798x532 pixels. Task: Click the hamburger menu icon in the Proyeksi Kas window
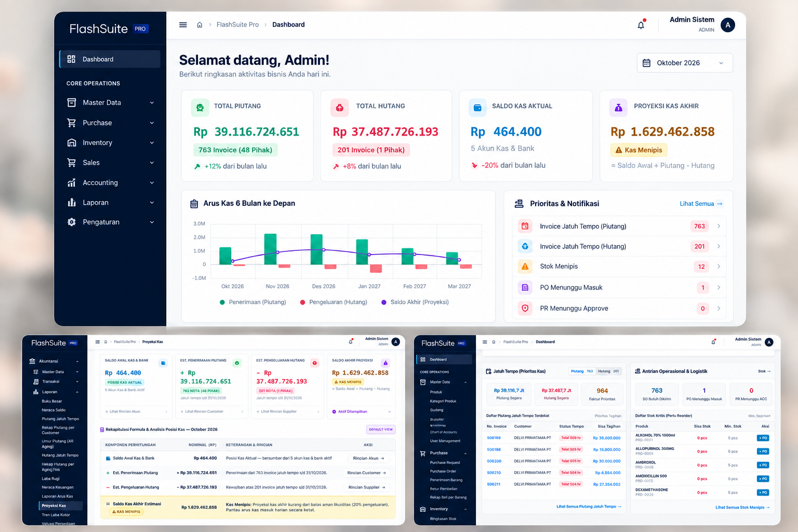[x=98, y=342]
